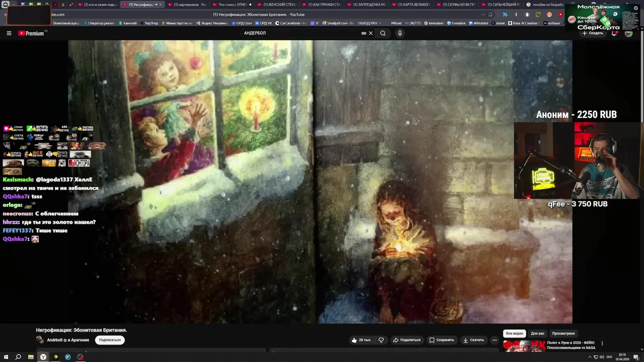The height and width of the screenshot is (362, 644).
Task: Switch to tab Что стало с ОТМЕН
Action: pyautogui.click(x=232, y=5)
